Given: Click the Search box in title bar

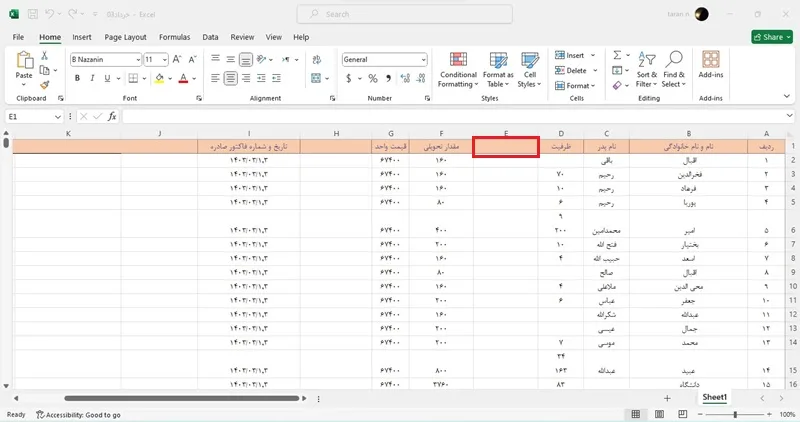Looking at the screenshot, I should 405,14.
